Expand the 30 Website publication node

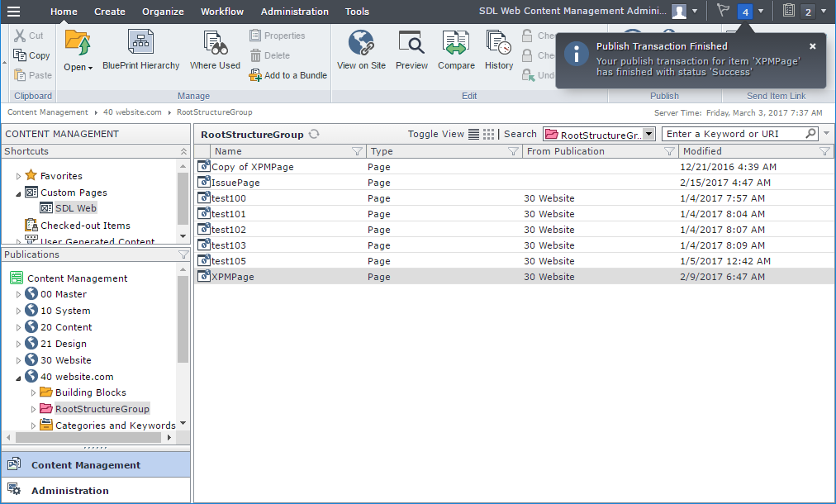point(19,360)
